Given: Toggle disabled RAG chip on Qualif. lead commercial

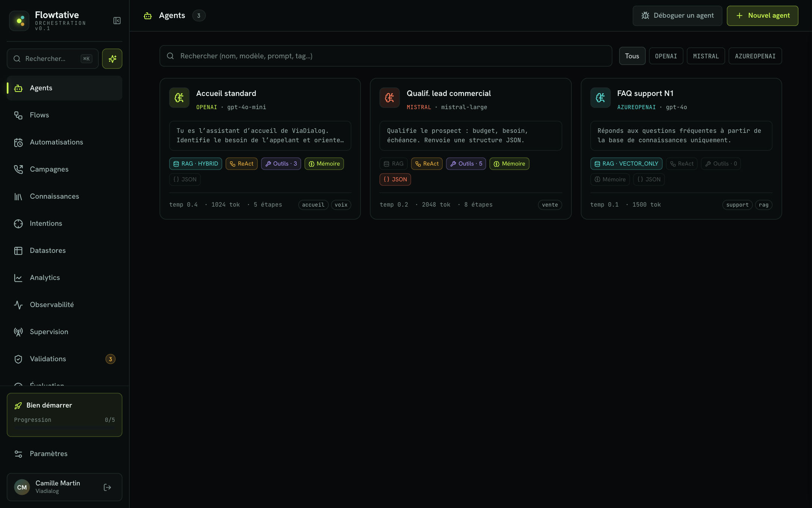Looking at the screenshot, I should click(x=394, y=164).
